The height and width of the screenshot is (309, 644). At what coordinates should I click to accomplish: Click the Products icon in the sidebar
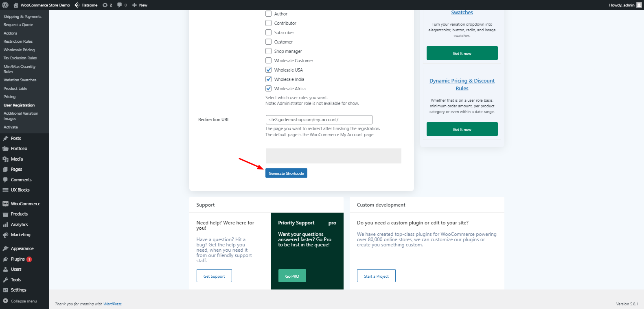[6, 214]
